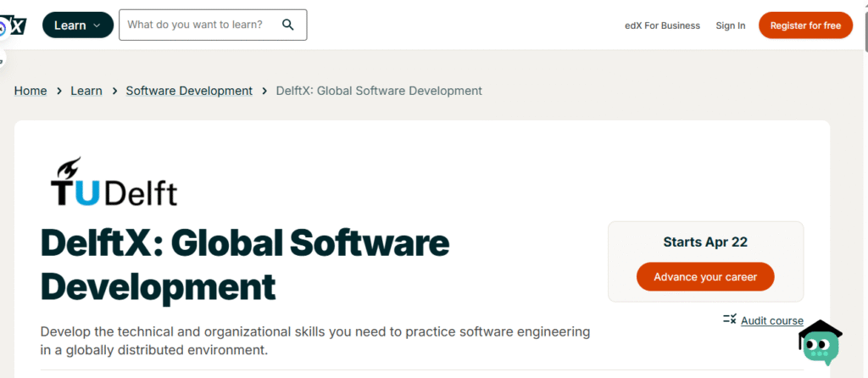Open the Software Development breadcrumb

tap(189, 91)
